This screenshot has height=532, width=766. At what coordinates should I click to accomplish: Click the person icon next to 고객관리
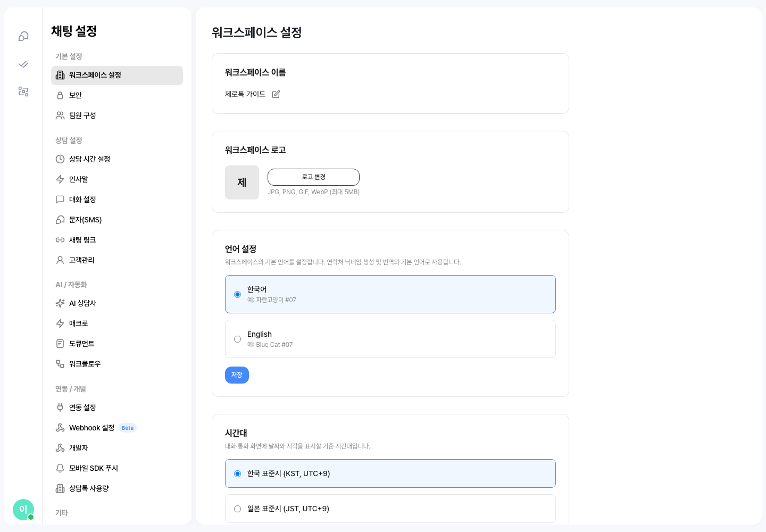[60, 260]
